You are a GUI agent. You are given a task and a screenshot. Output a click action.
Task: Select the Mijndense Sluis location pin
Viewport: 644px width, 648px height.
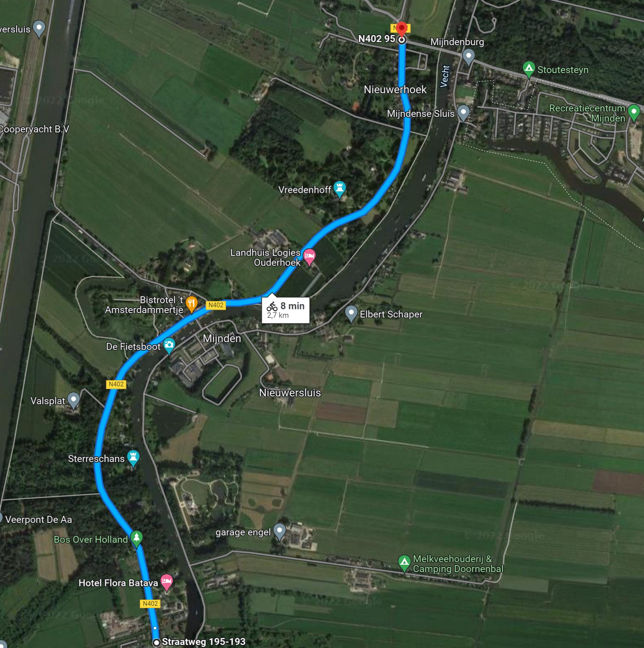(464, 113)
